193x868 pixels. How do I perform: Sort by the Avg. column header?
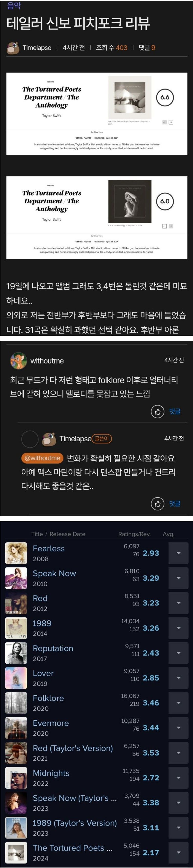(x=168, y=534)
